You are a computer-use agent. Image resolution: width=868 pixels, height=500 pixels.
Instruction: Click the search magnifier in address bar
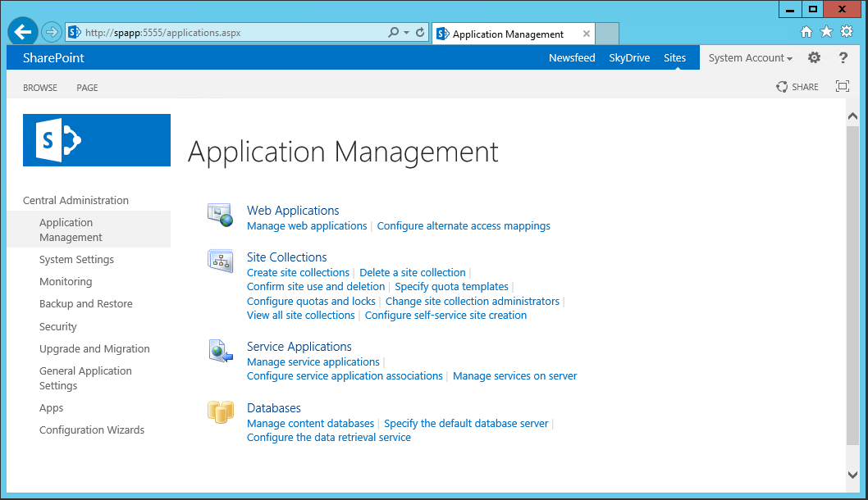pos(393,32)
